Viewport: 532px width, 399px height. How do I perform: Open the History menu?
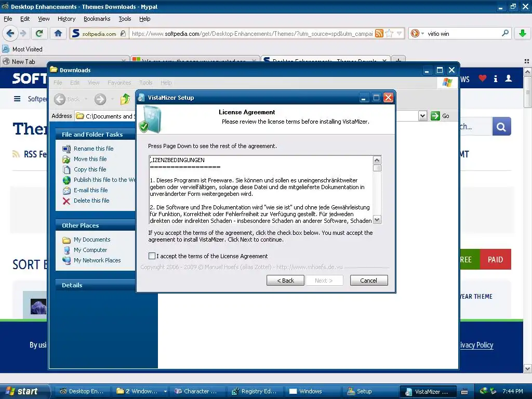pyautogui.click(x=66, y=19)
